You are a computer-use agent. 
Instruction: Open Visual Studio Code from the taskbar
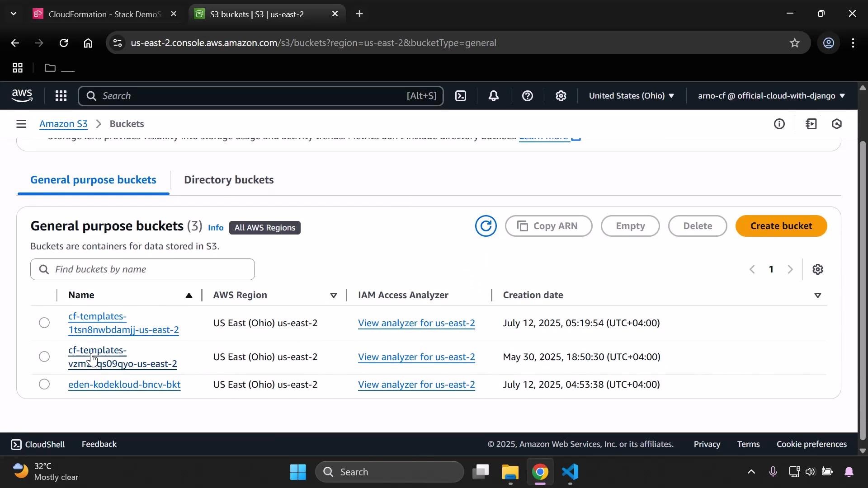click(571, 472)
